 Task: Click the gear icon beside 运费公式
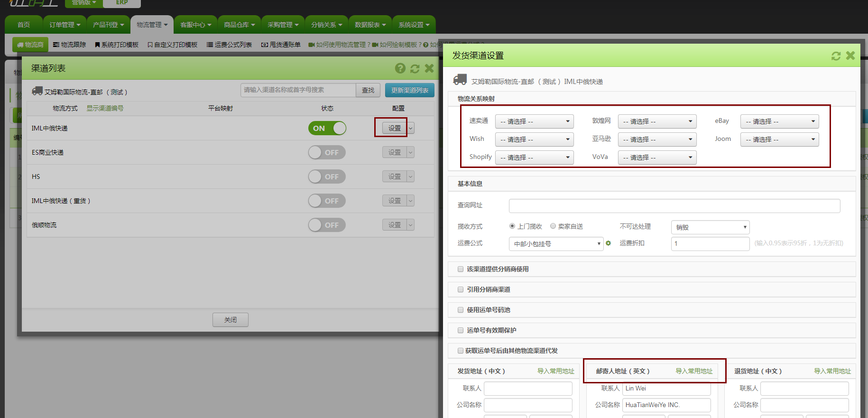coord(609,243)
